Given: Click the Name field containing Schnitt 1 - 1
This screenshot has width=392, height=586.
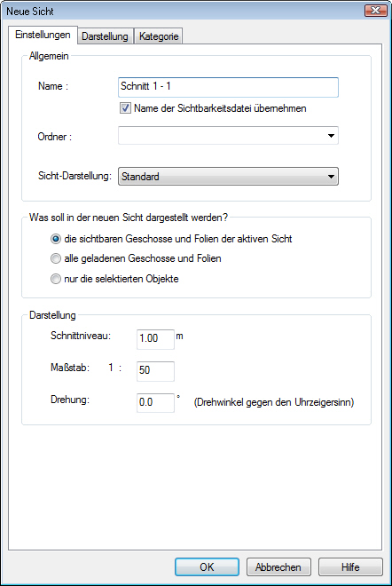Looking at the screenshot, I should tap(228, 87).
